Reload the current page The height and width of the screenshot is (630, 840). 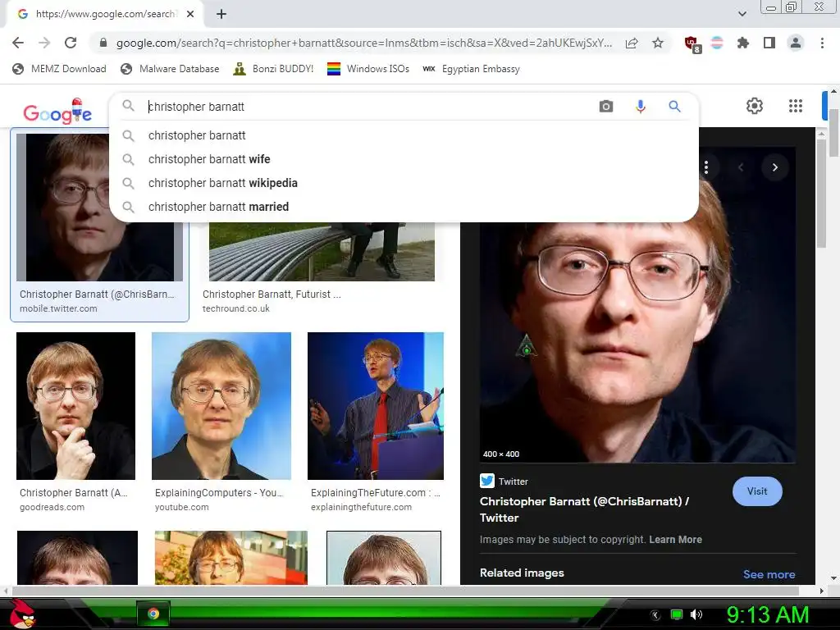[x=71, y=43]
